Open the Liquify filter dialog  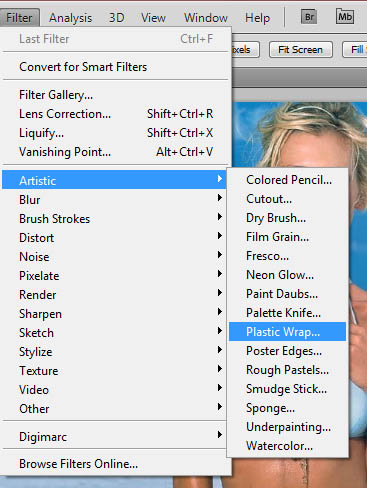(x=116, y=133)
